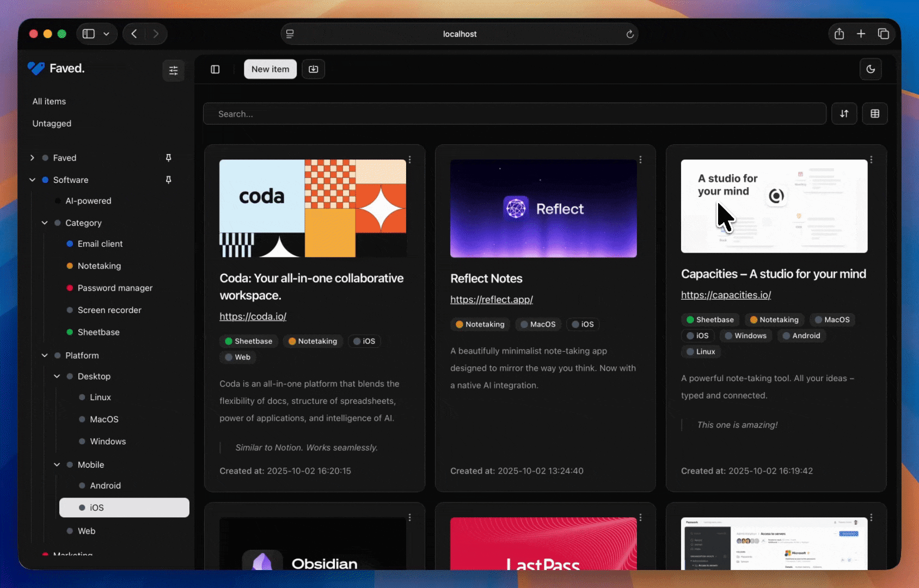
Task: Toggle pin on Faved tag
Action: [x=169, y=158]
